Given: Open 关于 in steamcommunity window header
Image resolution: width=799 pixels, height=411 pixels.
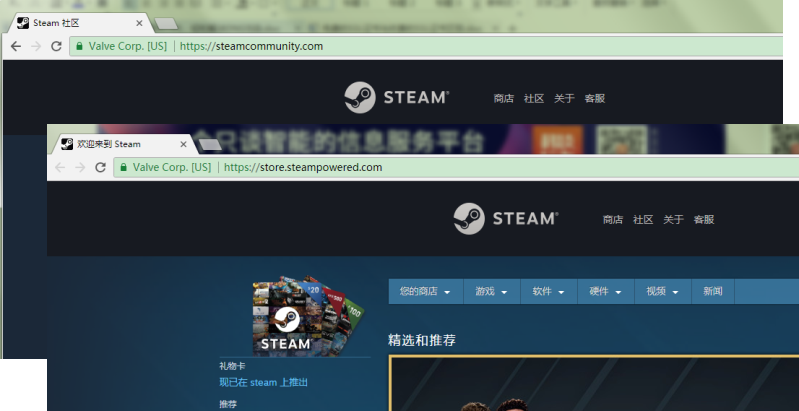Looking at the screenshot, I should pyautogui.click(x=564, y=98).
